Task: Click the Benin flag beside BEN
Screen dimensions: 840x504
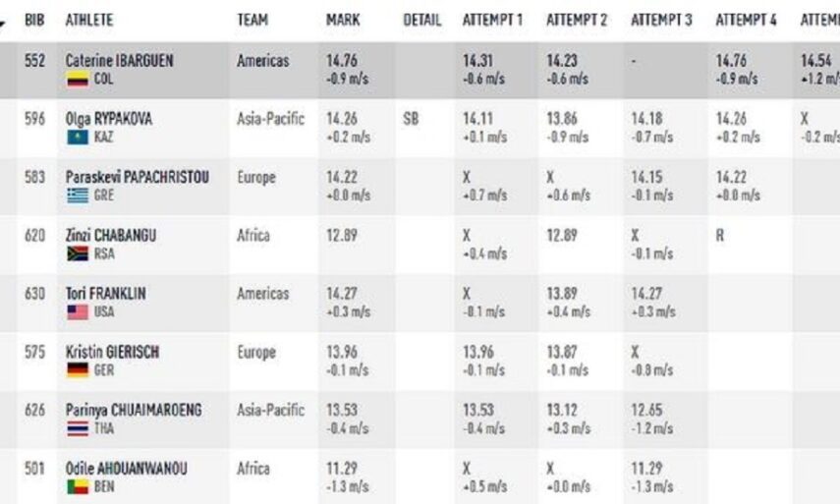Action: point(78,486)
